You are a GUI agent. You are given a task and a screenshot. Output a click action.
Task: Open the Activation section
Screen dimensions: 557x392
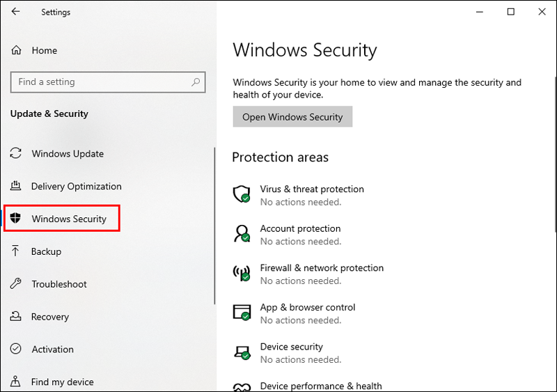click(52, 350)
